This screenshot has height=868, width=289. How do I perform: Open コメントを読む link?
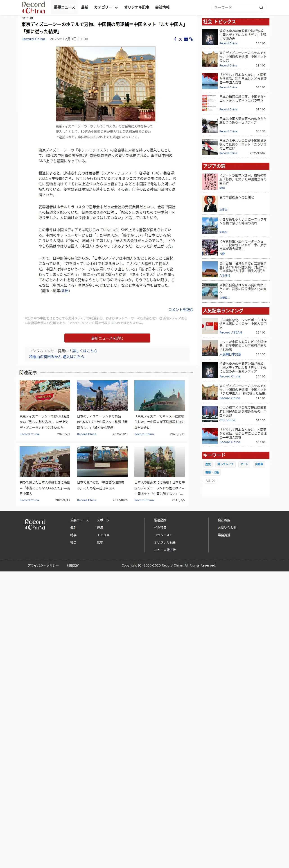pos(181,310)
